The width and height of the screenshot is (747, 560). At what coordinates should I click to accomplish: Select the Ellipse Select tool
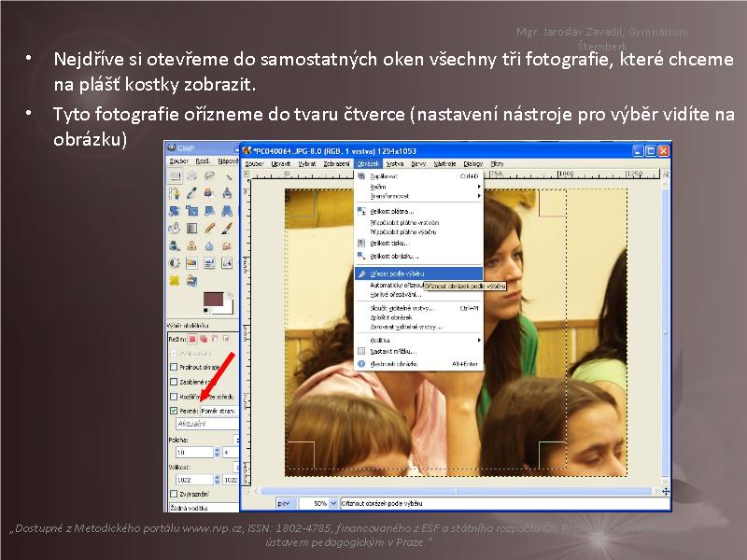pos(192,175)
